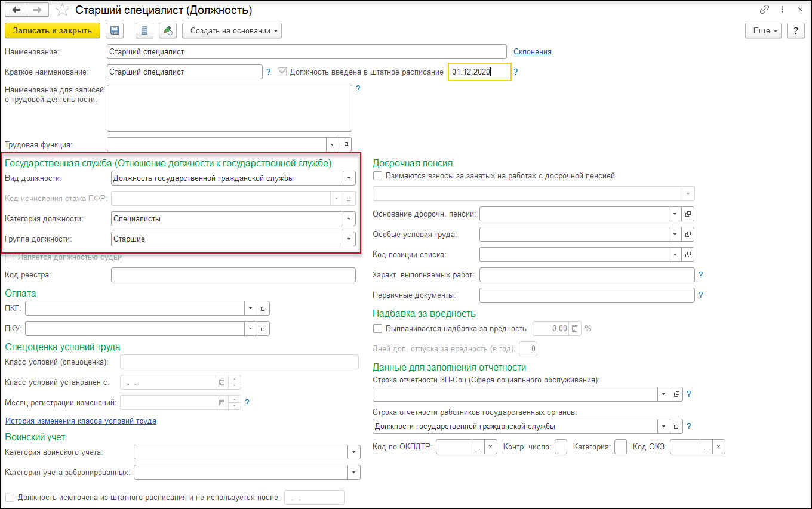Open the Создать на основании menu
Viewport: 812px width, 509px height.
232,30
